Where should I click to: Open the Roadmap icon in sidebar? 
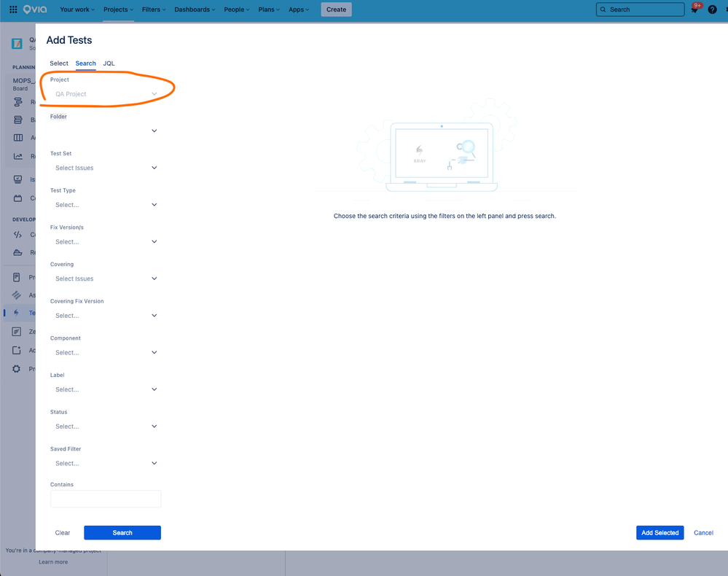[x=17, y=102]
